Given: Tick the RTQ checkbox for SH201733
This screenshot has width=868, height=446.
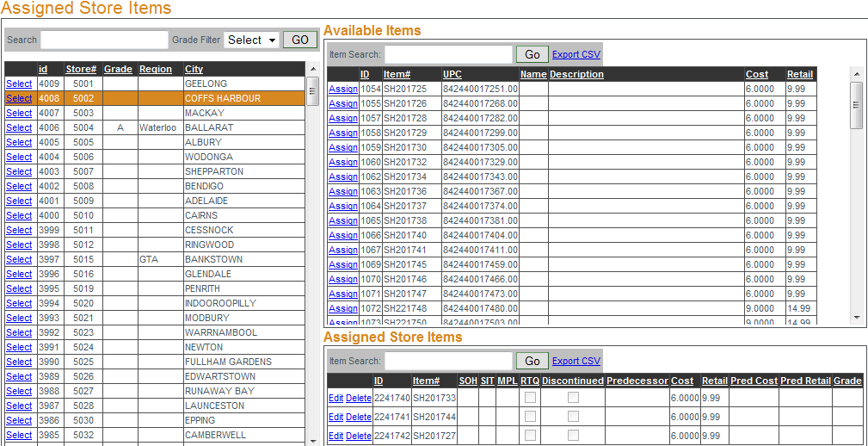Looking at the screenshot, I should [530, 397].
